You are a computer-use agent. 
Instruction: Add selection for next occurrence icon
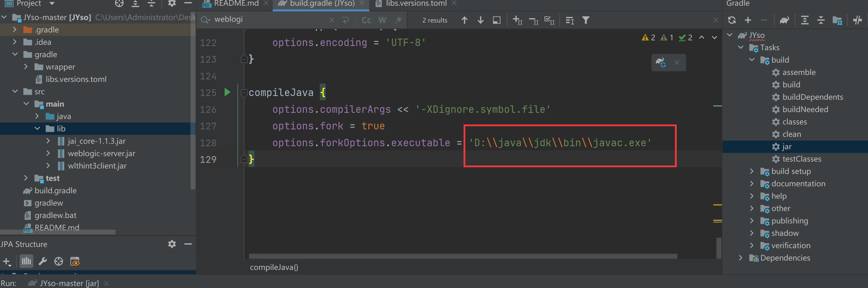click(x=518, y=20)
